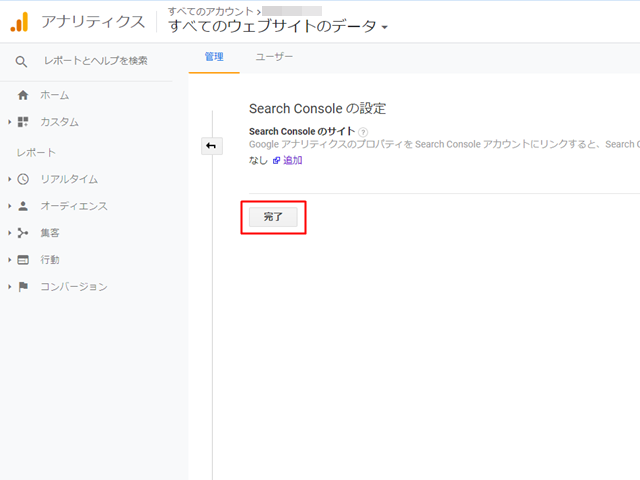640x480 pixels.
Task: Click the Search Console の設定 heading
Action: (x=317, y=109)
